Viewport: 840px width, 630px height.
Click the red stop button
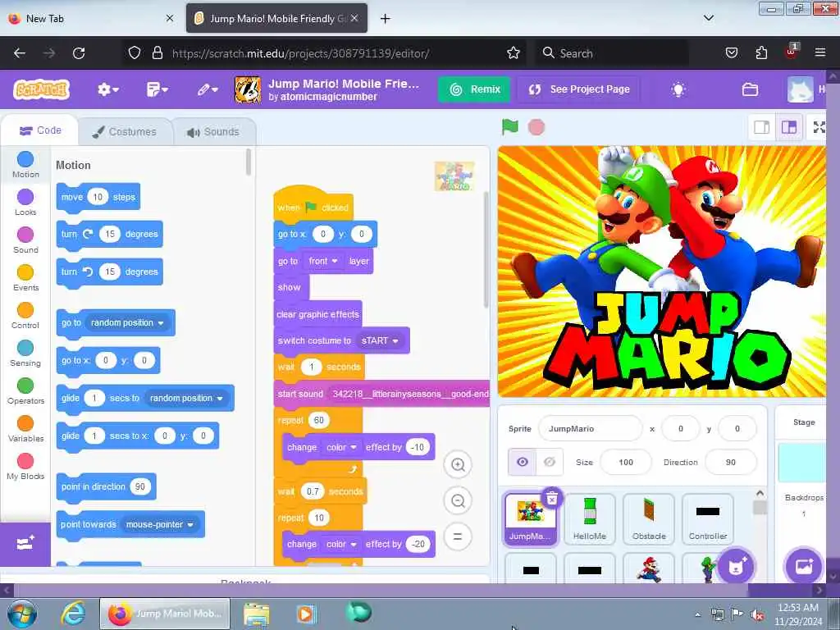pos(536,127)
